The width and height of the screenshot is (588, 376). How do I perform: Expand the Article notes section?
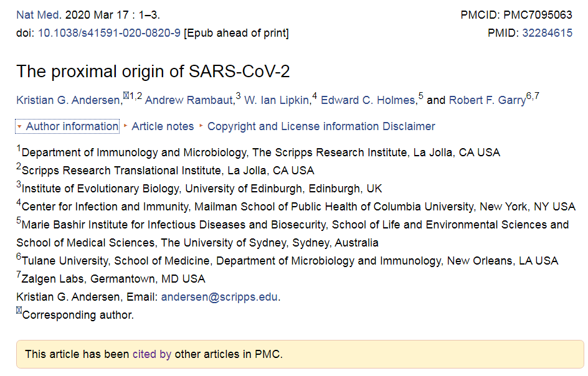163,126
